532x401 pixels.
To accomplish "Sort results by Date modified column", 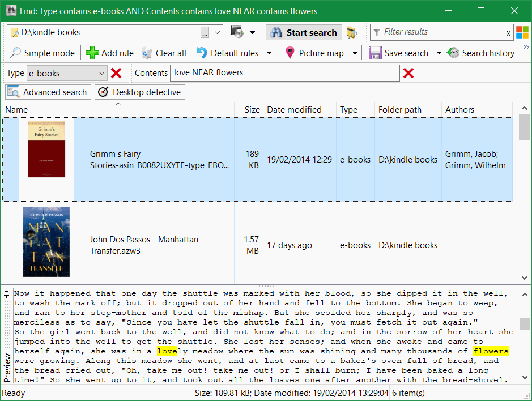I will tap(294, 110).
